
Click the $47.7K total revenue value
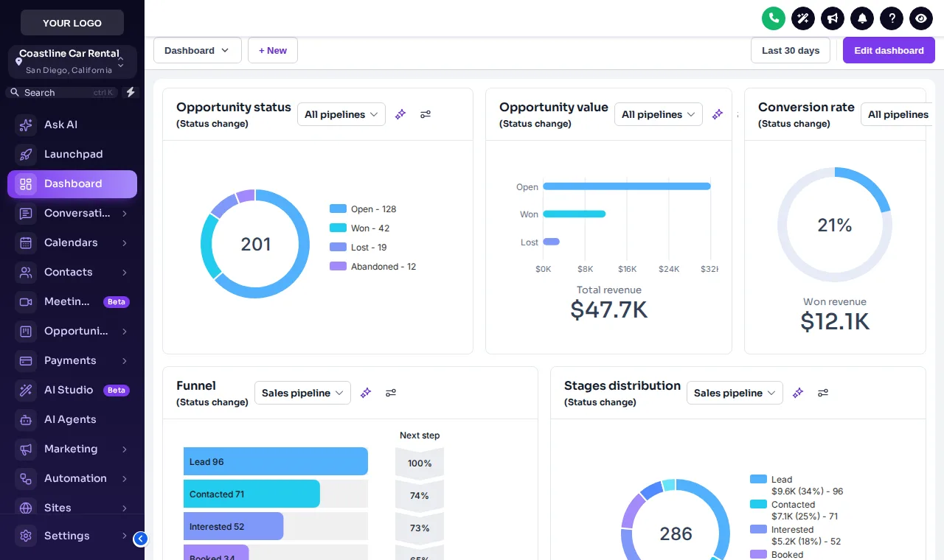609,310
